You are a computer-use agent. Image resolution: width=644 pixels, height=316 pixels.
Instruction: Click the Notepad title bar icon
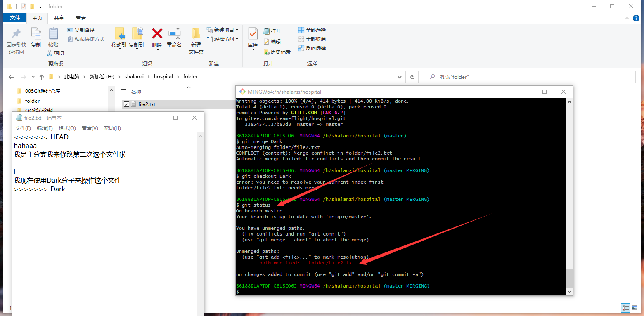(x=19, y=118)
